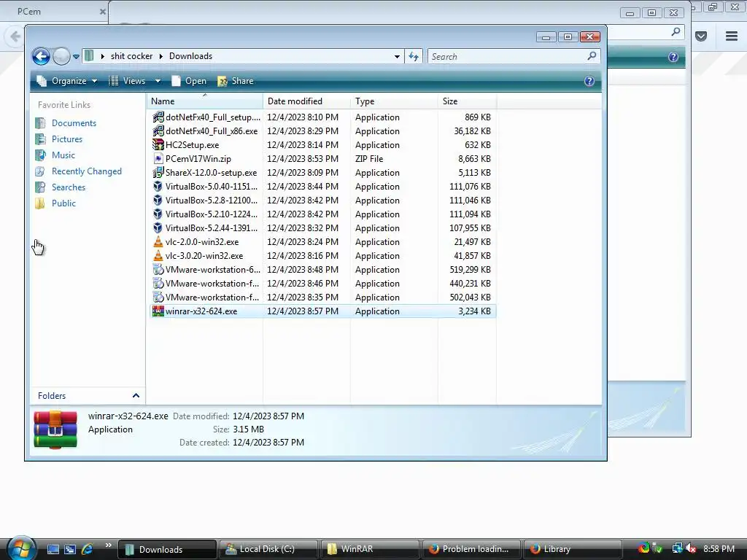The image size is (747, 560).
Task: Switch to WinRAR taskbar button
Action: coord(370,549)
